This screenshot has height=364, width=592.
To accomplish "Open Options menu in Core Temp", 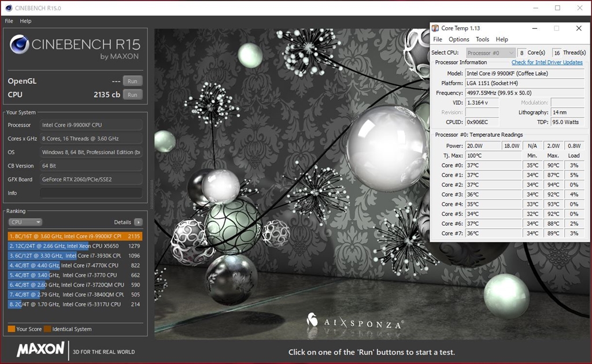I will [458, 39].
